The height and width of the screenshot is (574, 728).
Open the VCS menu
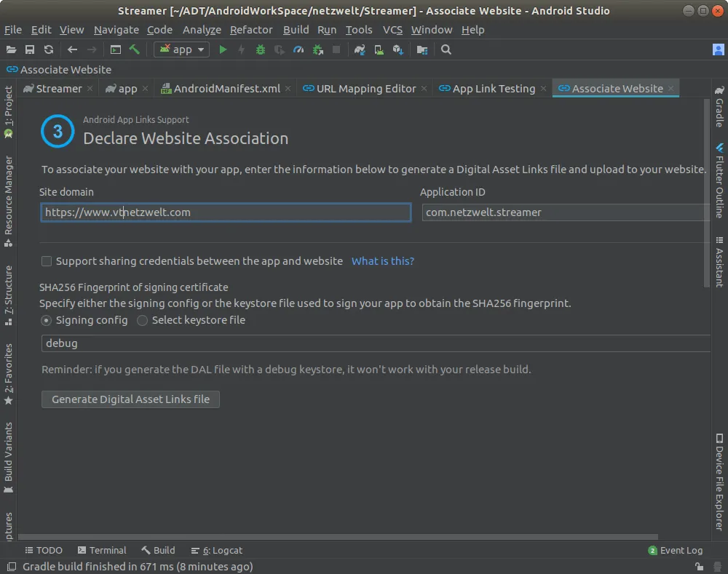(x=392, y=30)
